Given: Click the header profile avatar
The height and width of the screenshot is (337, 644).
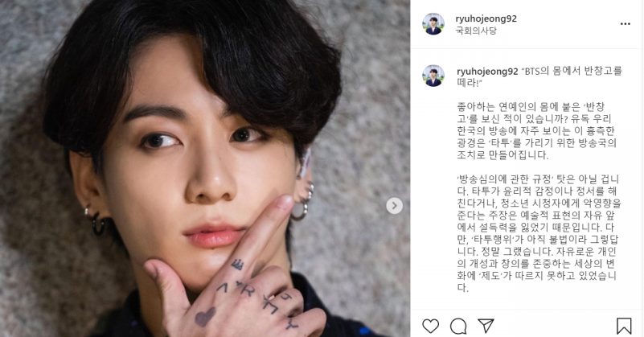Looking at the screenshot, I should coord(433,24).
